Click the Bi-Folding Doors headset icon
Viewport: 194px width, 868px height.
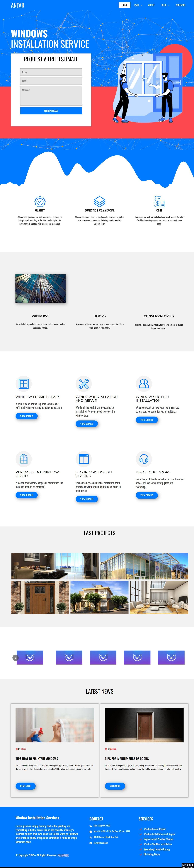point(144,459)
